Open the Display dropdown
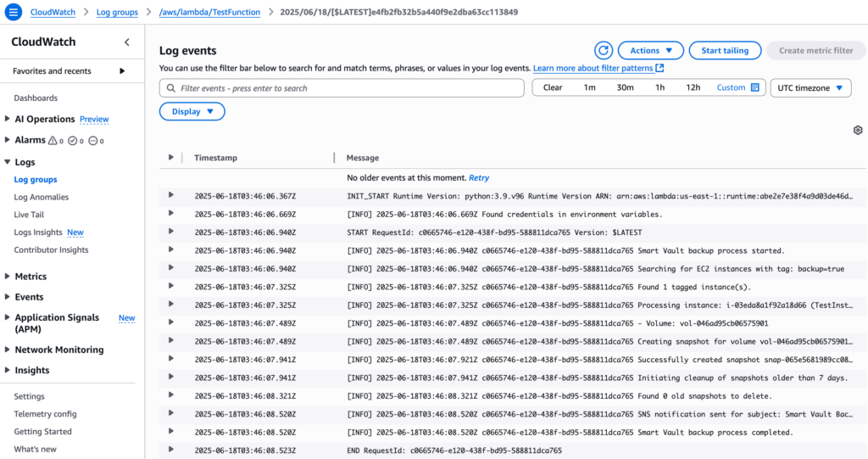 (192, 111)
